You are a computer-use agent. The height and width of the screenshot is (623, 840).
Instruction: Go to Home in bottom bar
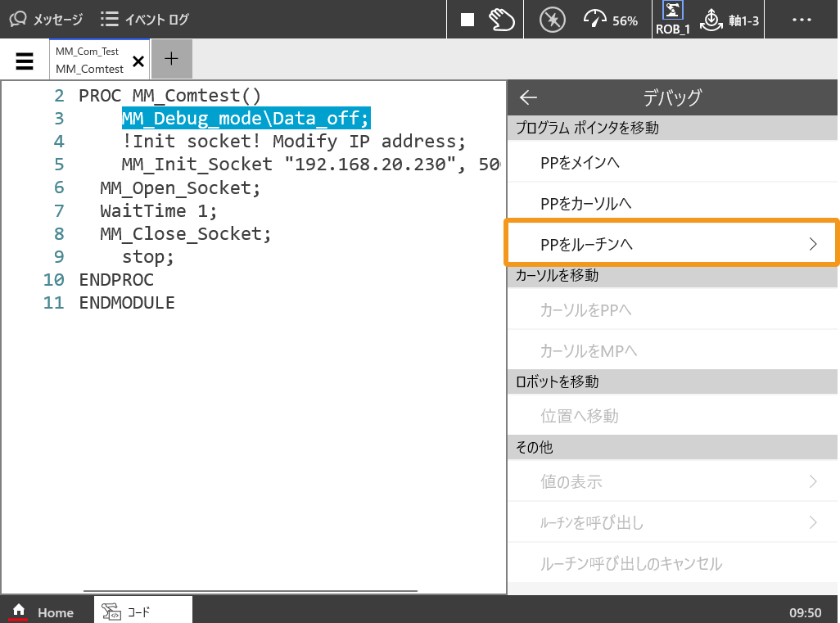(x=42, y=612)
